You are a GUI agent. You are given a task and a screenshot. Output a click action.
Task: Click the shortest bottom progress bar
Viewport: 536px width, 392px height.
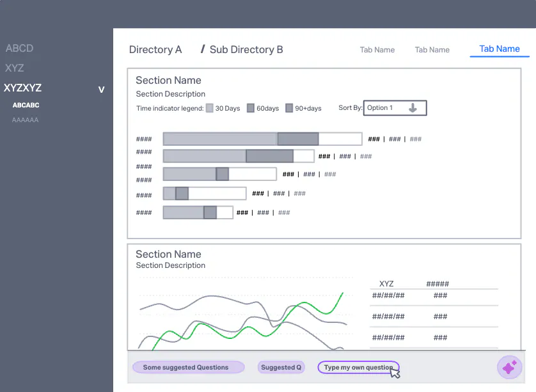[198, 212]
